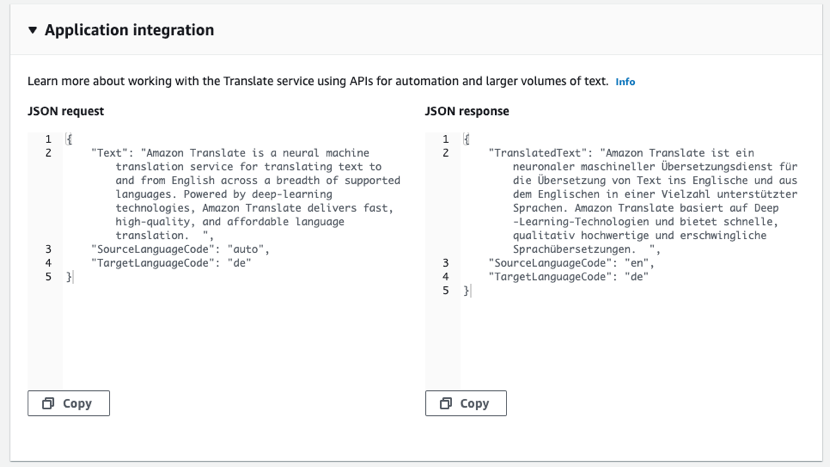Click opening brace on request line 1

[x=69, y=139]
